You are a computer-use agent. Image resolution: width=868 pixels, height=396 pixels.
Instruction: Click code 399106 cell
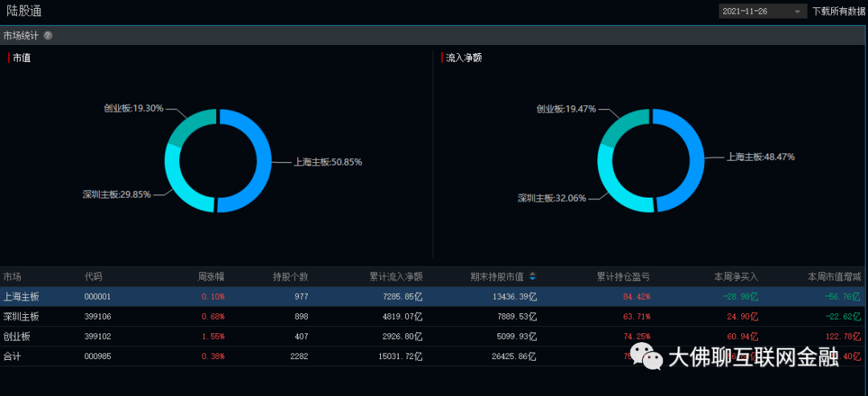coord(97,317)
